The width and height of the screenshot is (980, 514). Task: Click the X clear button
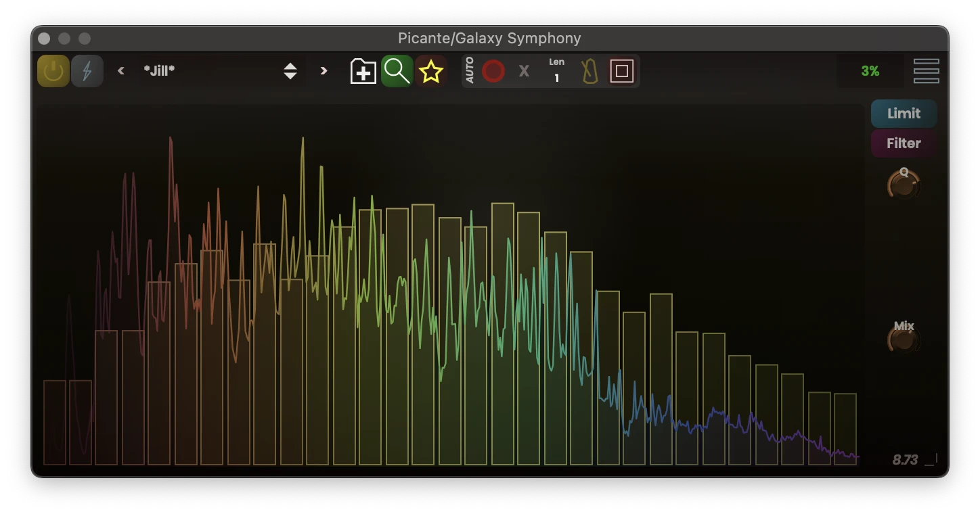[524, 71]
